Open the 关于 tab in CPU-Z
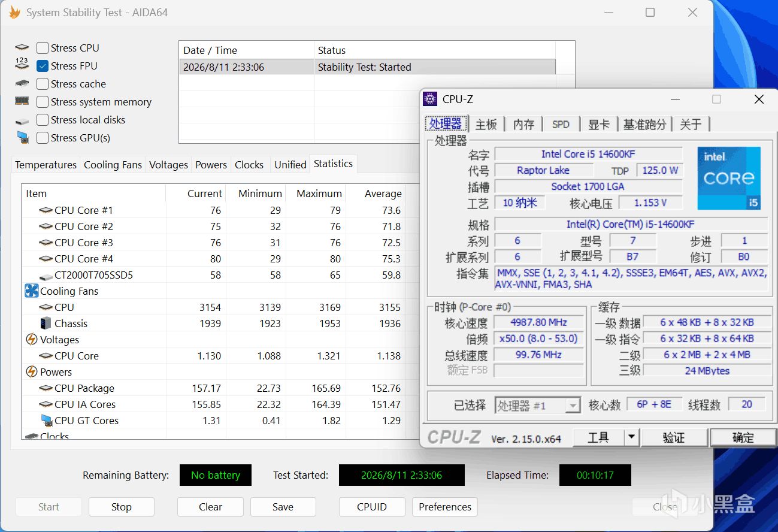This screenshot has height=532, width=778. [691, 124]
